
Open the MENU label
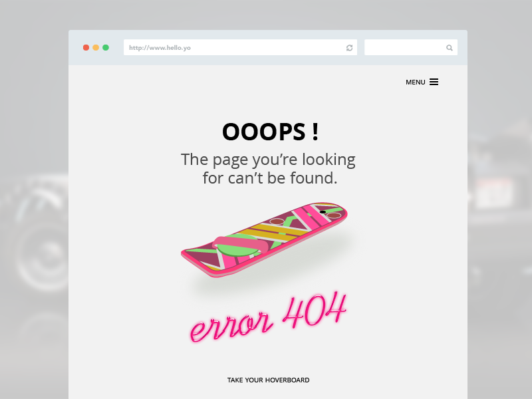pyautogui.click(x=415, y=82)
